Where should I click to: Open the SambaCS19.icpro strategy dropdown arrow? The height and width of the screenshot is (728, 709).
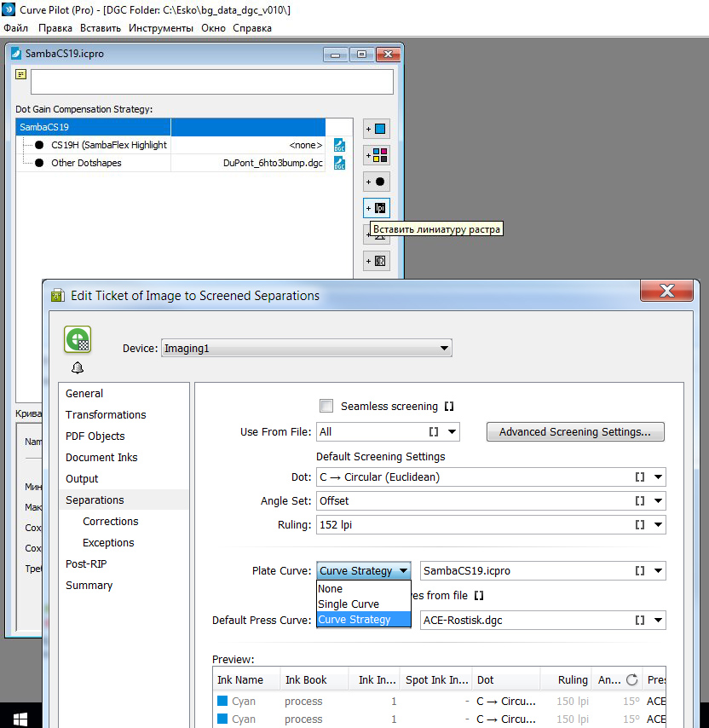(x=658, y=570)
